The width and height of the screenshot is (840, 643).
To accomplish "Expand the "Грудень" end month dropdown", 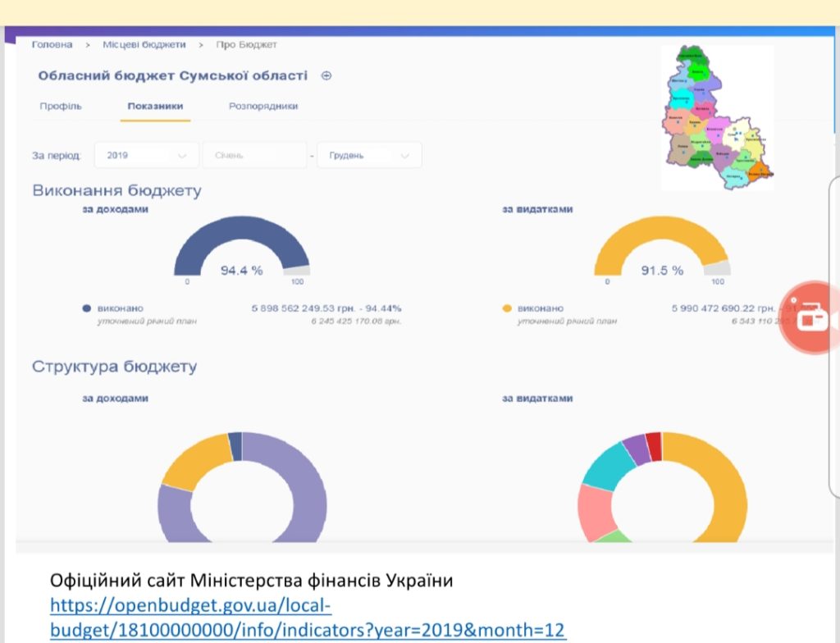I will click(x=369, y=155).
